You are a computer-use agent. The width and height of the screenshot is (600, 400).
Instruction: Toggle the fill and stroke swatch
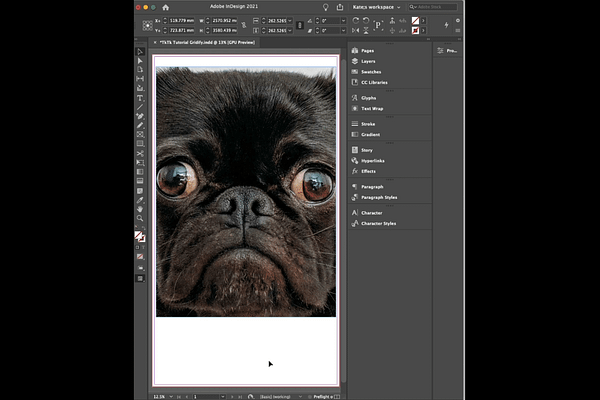pyautogui.click(x=140, y=236)
